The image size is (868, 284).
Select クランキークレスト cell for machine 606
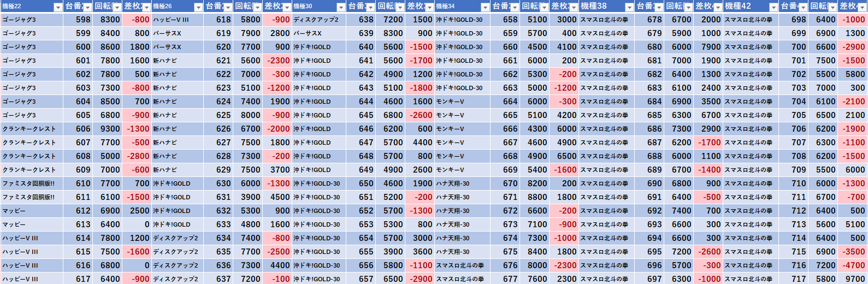click(x=32, y=129)
